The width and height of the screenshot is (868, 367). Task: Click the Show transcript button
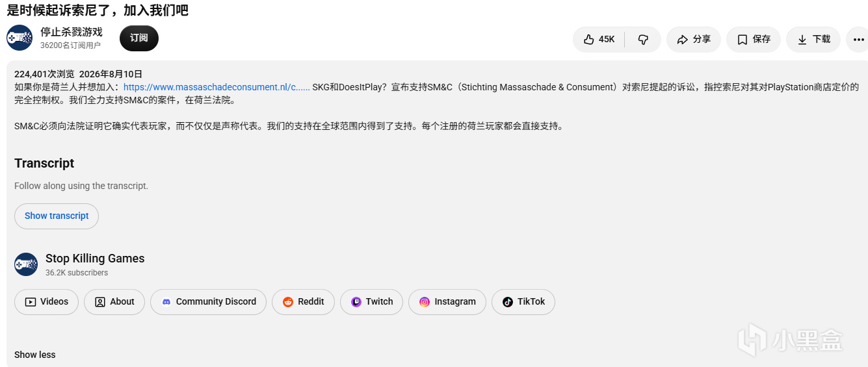point(57,216)
